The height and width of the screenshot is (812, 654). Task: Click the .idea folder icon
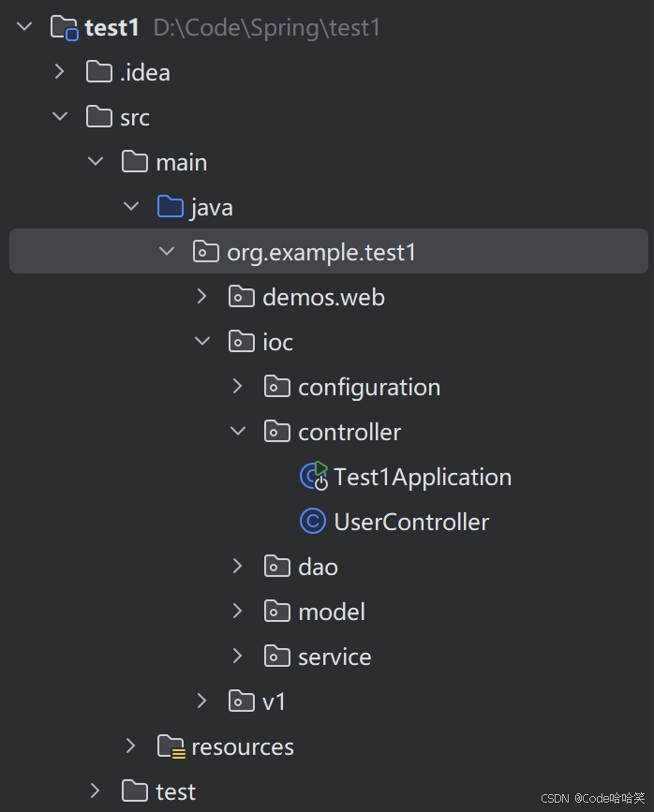point(99,72)
